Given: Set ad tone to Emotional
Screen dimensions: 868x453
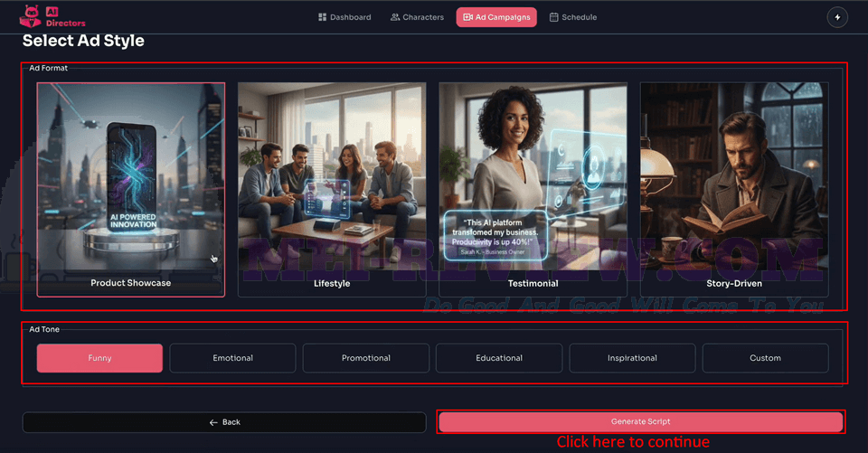Looking at the screenshot, I should click(232, 358).
